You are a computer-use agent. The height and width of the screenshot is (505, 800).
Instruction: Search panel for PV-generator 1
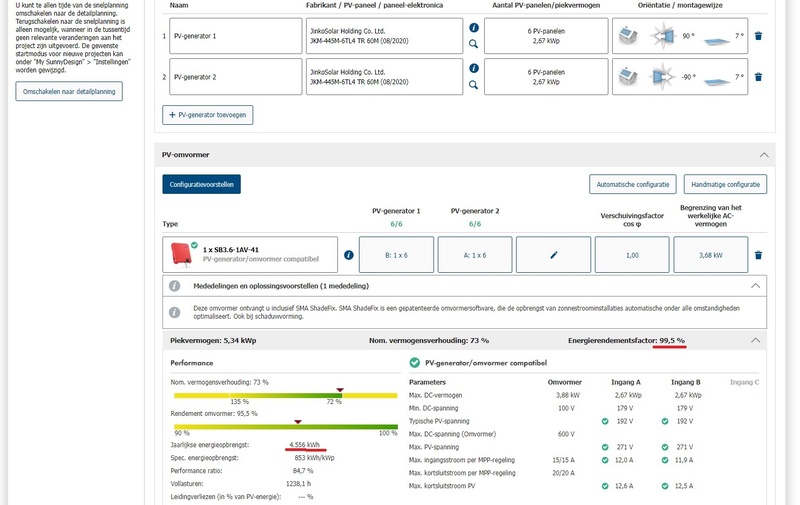click(x=473, y=44)
